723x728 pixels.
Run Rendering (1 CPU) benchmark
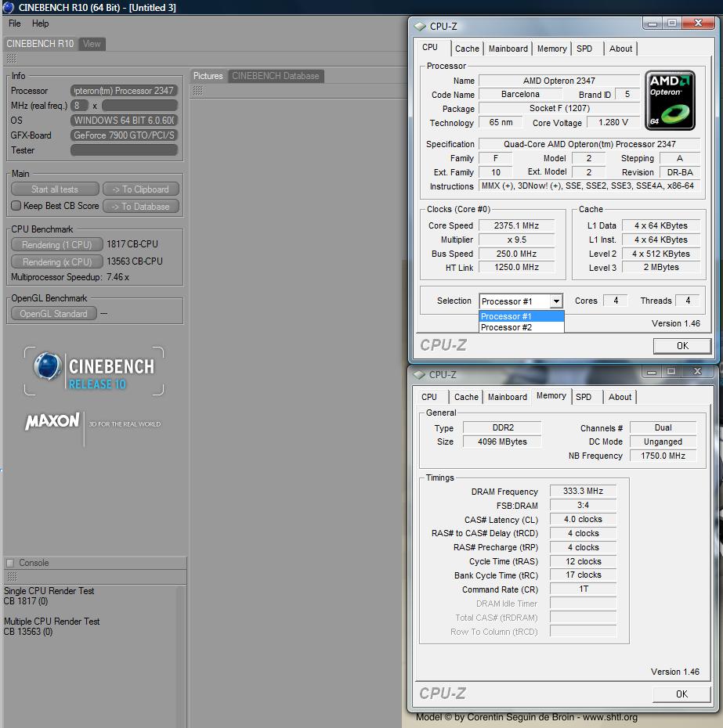(56, 245)
